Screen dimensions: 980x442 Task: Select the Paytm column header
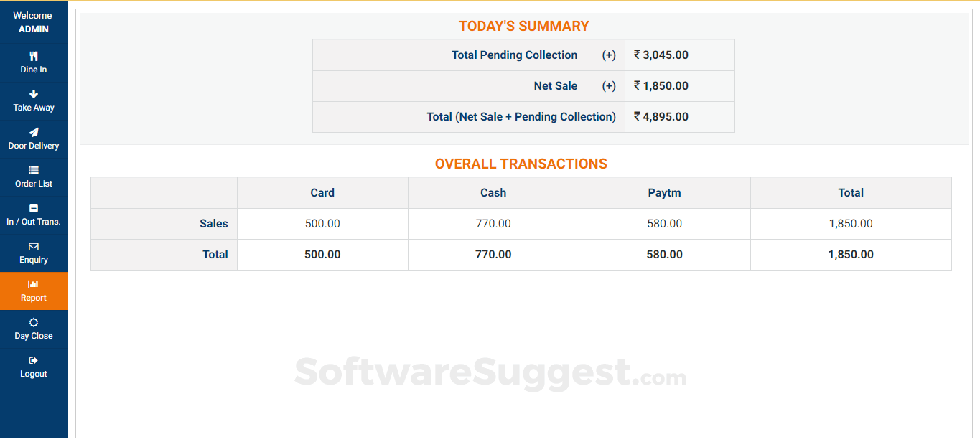point(664,193)
